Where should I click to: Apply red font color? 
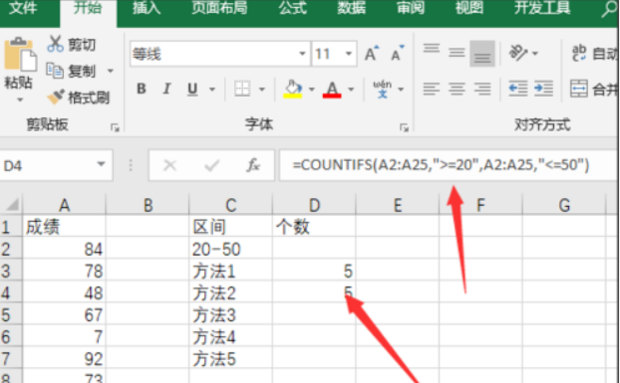coord(332,89)
